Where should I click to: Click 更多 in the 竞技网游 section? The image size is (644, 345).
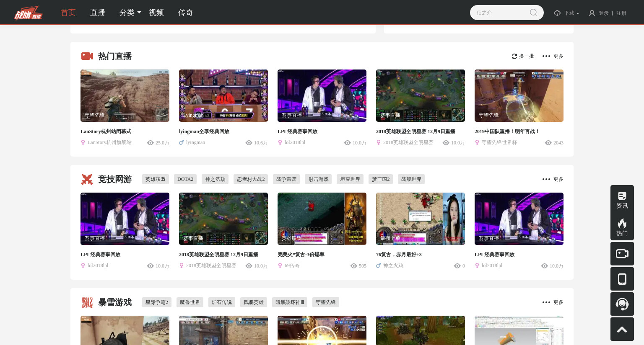click(x=558, y=179)
